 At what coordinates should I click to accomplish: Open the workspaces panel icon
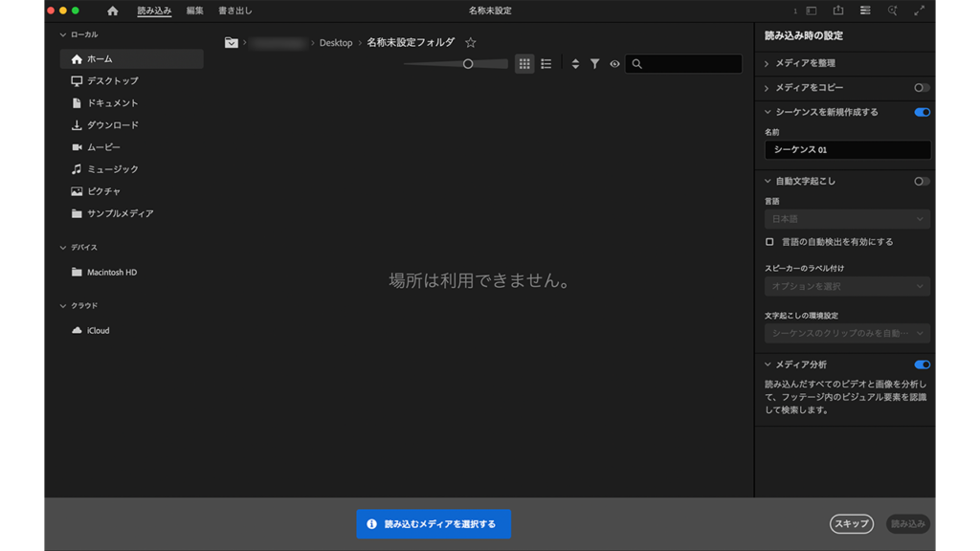click(865, 11)
